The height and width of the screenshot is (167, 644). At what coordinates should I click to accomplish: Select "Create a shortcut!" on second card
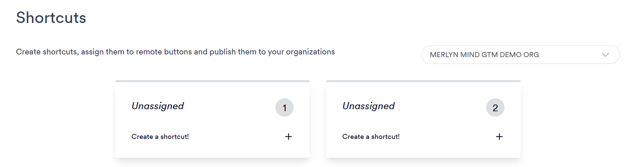click(371, 137)
